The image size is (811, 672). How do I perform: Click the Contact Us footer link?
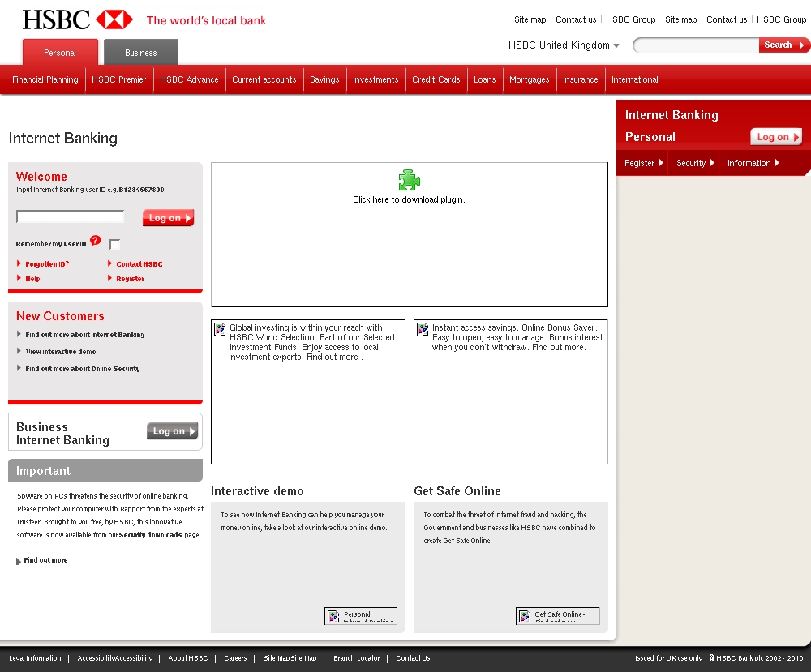point(413,658)
